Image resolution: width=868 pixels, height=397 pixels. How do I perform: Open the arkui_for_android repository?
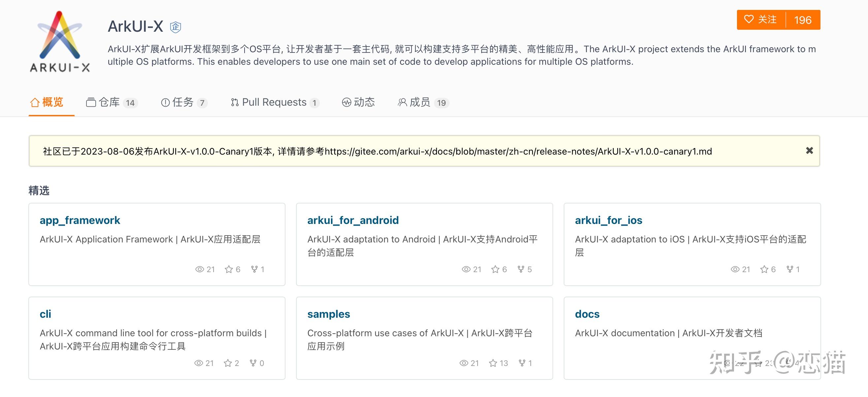(353, 220)
